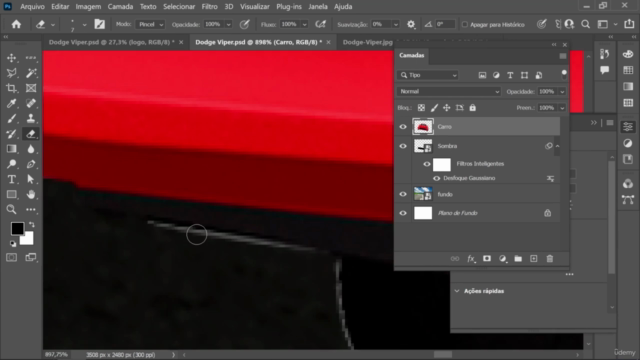Hide the Carro layer

(x=403, y=127)
